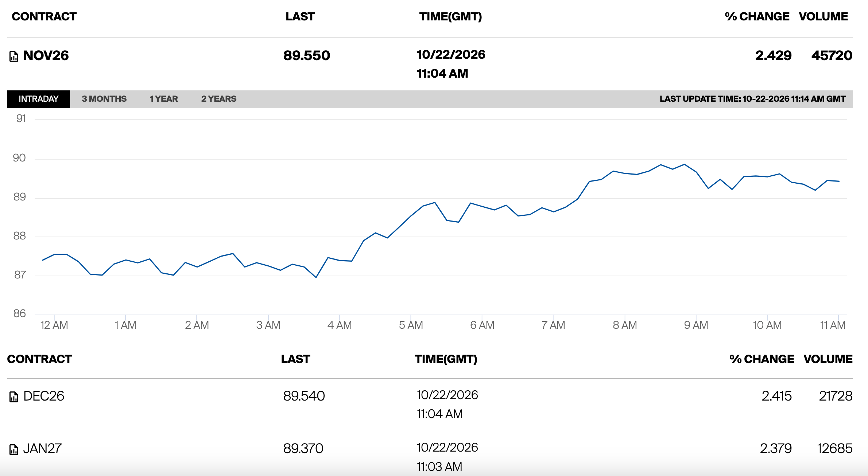Open the DEC26 contract chart icon
This screenshot has width=868, height=476.
(x=14, y=397)
